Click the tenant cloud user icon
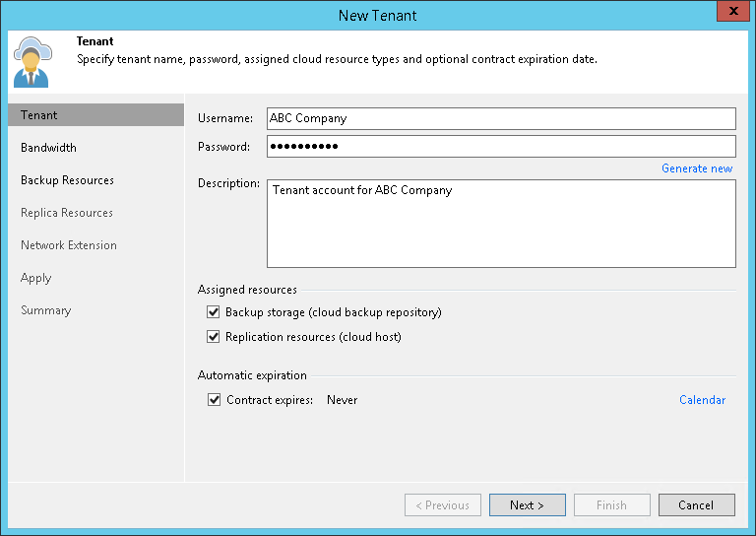Image resolution: width=756 pixels, height=536 pixels. pyautogui.click(x=31, y=63)
